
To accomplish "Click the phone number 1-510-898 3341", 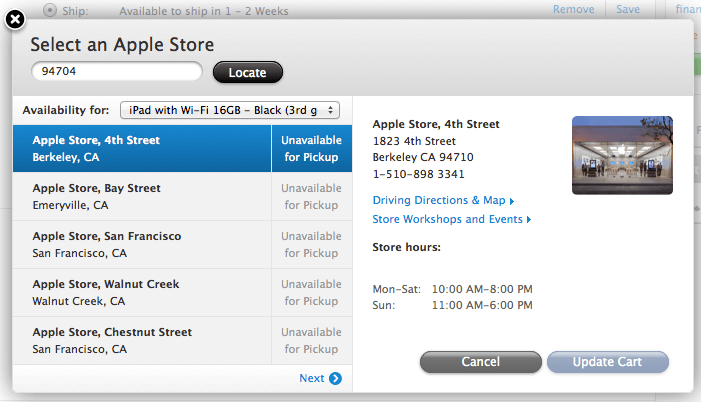I will (x=419, y=174).
